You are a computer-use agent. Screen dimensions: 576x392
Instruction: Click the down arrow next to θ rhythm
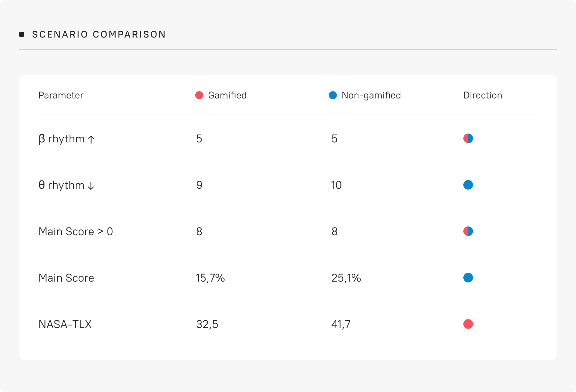(x=91, y=186)
